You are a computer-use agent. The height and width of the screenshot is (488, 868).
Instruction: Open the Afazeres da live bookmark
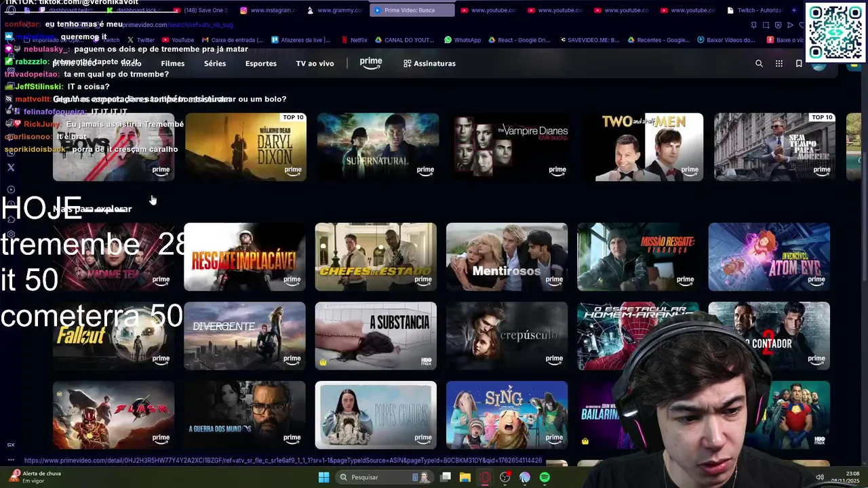pos(300,40)
